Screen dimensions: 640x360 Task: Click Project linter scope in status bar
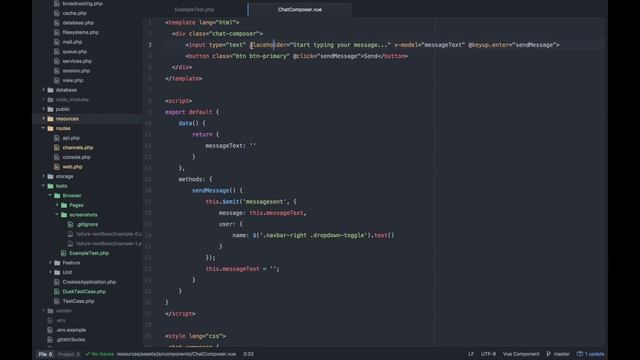[69, 354]
